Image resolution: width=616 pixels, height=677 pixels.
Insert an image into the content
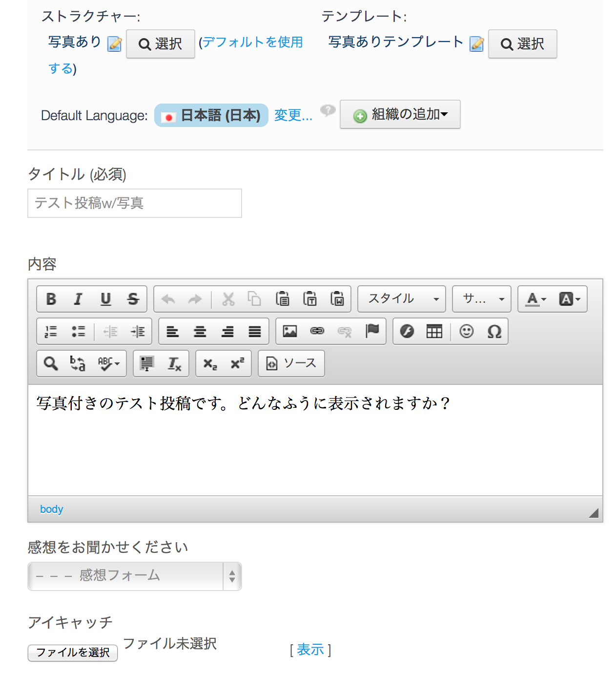[290, 331]
